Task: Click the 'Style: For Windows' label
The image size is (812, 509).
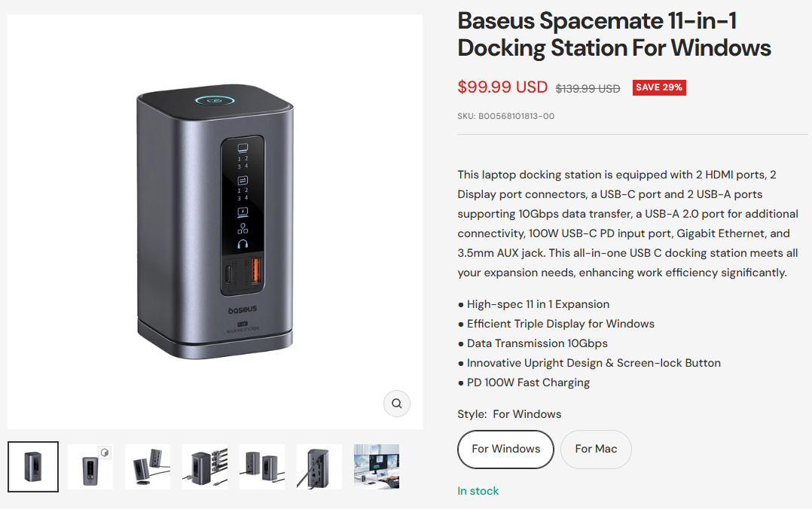Action: [509, 414]
